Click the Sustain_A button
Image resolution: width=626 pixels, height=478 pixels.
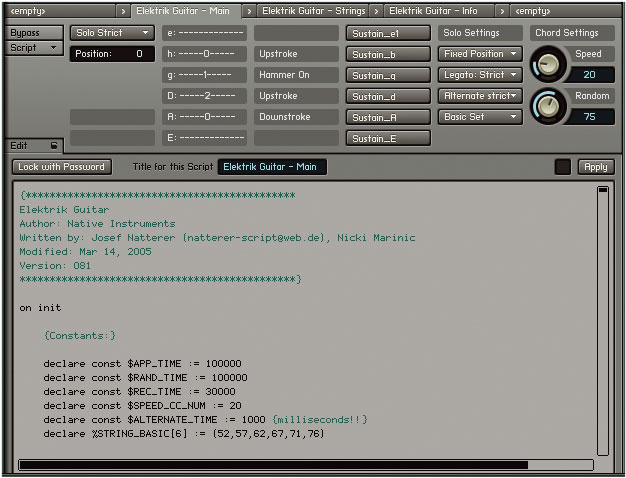(388, 117)
